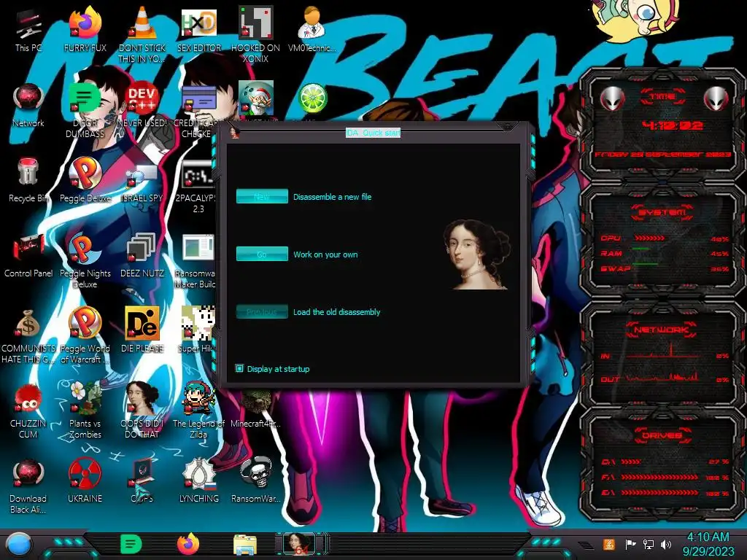The image size is (747, 560).
Task: Click the CPU usage bar in SYSTEM widget
Action: coord(650,238)
